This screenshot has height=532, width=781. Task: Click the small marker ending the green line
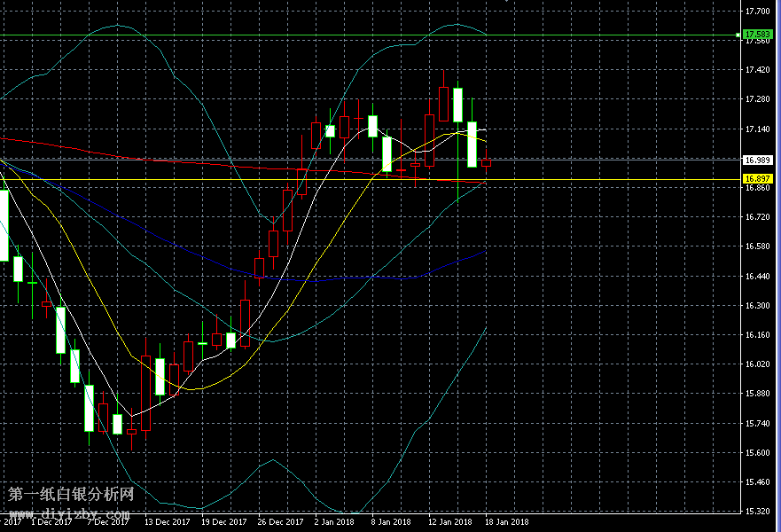click(x=738, y=35)
